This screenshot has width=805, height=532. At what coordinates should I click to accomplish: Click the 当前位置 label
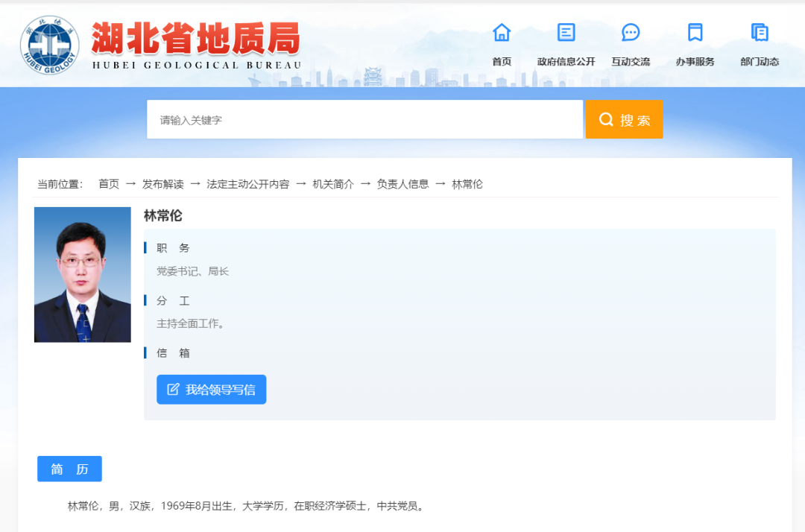pyautogui.click(x=60, y=184)
